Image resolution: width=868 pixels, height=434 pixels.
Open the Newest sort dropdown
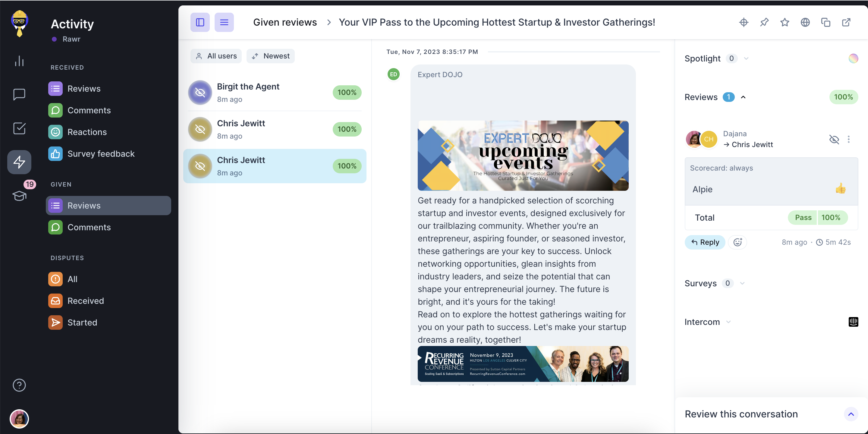coord(271,56)
